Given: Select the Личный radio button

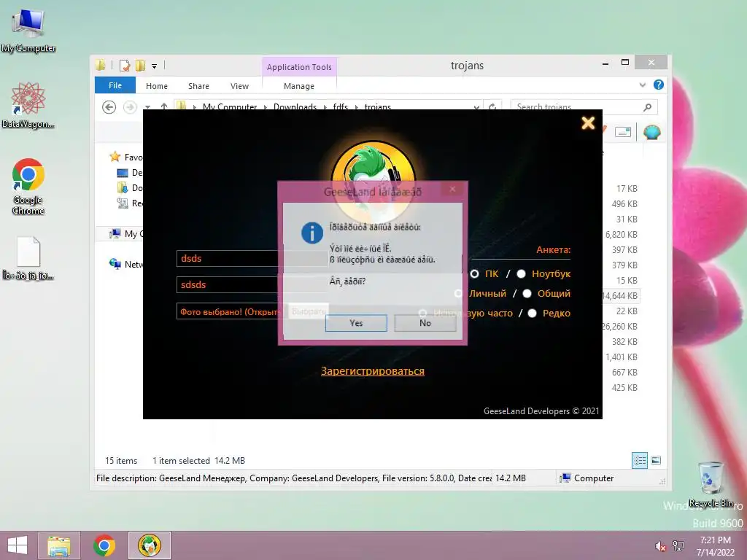Looking at the screenshot, I should click(458, 293).
